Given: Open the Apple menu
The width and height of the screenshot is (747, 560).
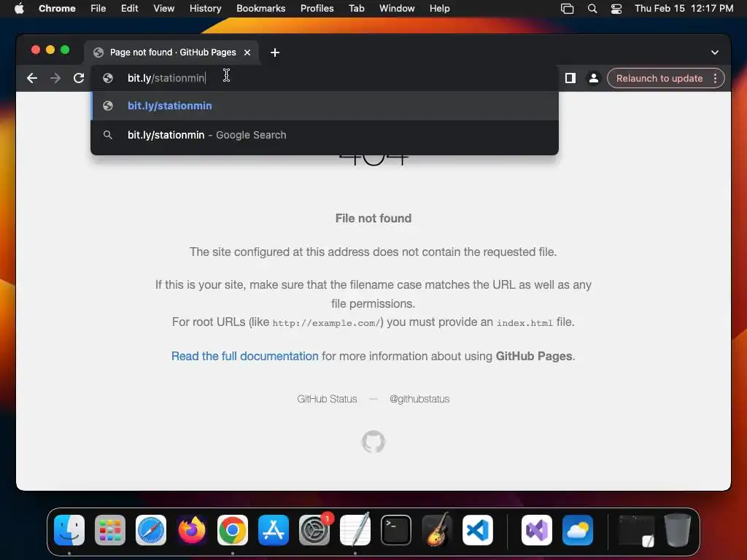Looking at the screenshot, I should point(19,9).
